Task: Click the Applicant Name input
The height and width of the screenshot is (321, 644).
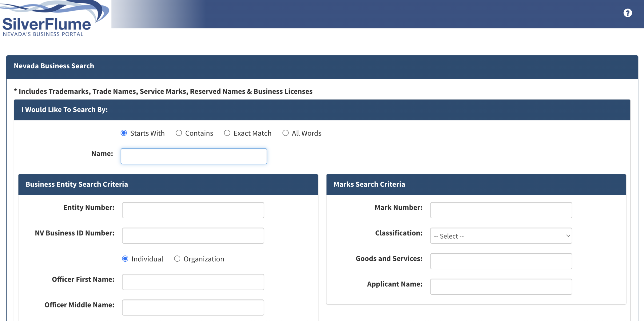Action: [x=501, y=287]
